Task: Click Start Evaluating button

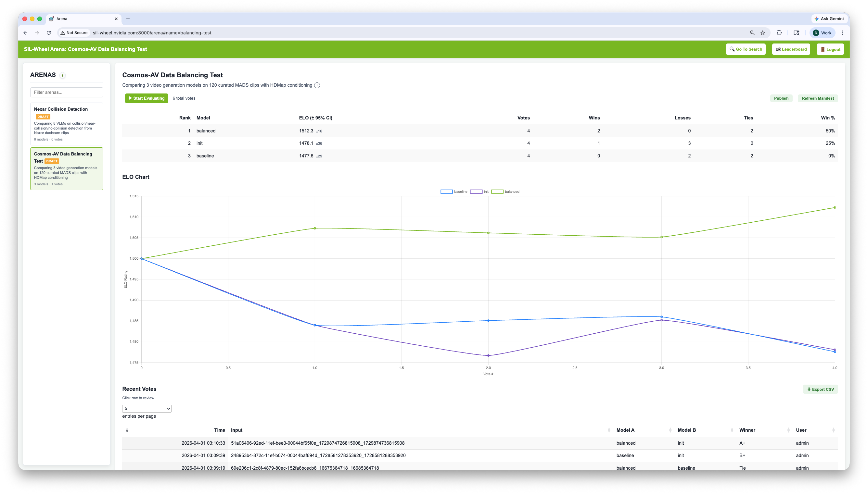Action: (146, 98)
